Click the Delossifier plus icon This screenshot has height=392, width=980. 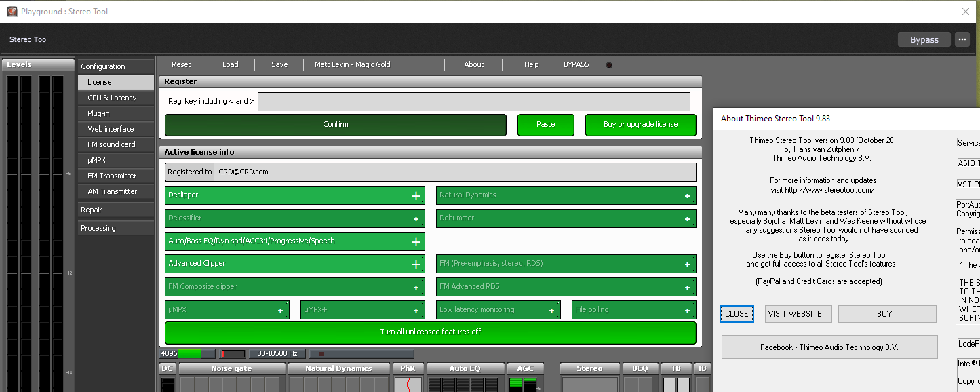click(416, 219)
